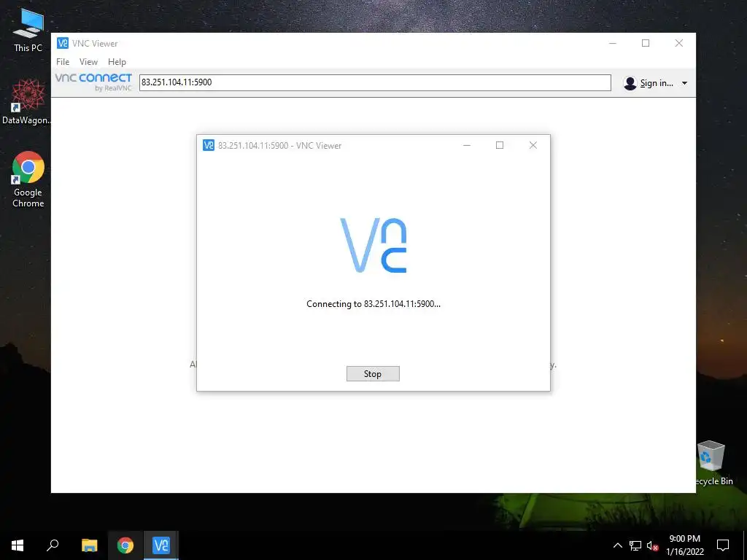Click the Sign in button
The image size is (747, 560).
click(x=657, y=83)
